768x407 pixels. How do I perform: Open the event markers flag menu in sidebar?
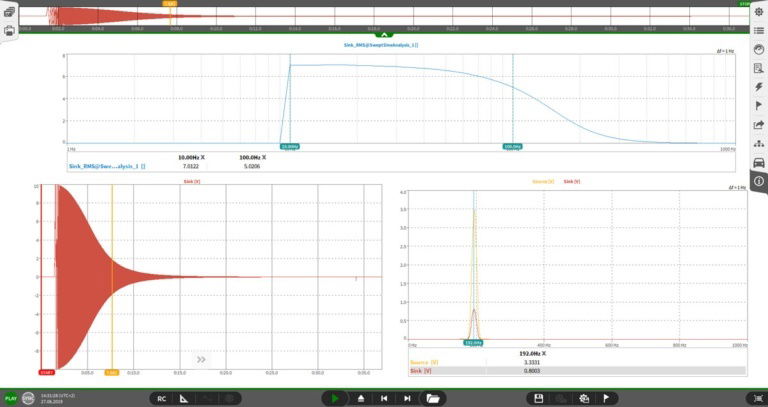pos(759,106)
